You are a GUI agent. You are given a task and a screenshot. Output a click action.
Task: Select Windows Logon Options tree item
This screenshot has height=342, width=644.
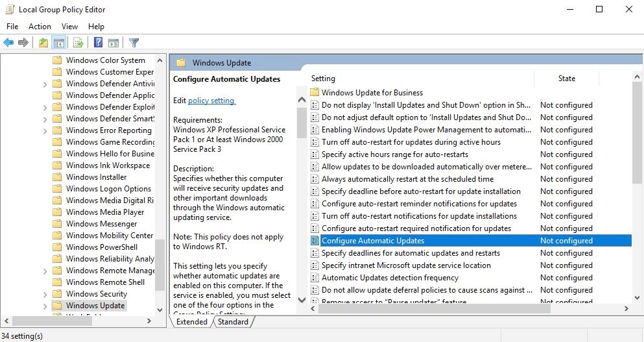108,189
